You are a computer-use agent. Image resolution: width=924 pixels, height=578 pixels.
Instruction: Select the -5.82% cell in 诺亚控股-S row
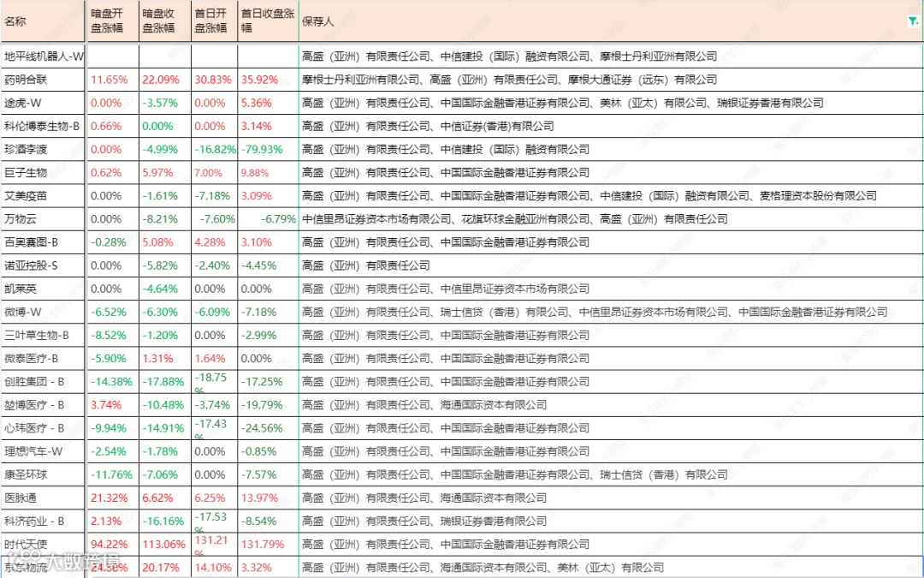coord(164,266)
